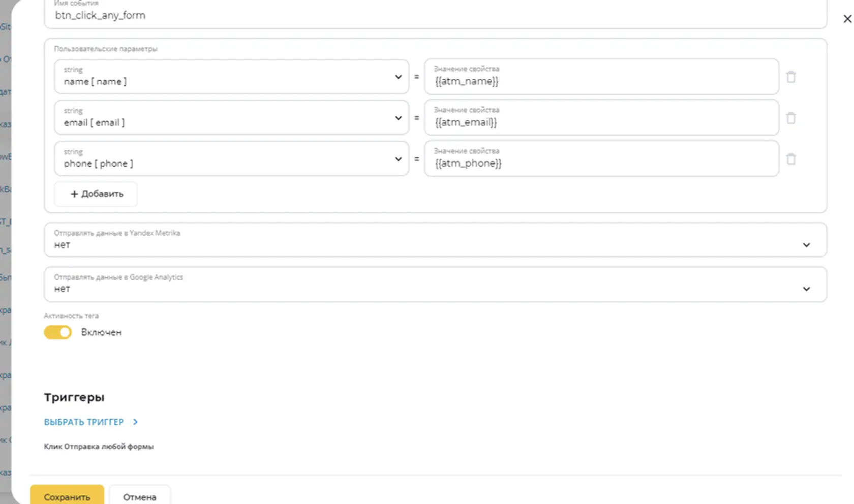
Task: Select the Клик Отправка любой формы trigger
Action: 99,447
